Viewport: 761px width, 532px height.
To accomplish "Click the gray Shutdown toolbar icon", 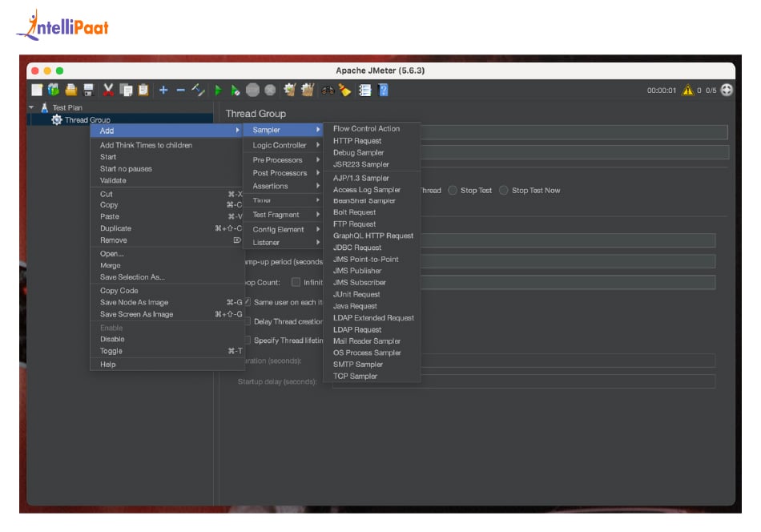I will tap(270, 90).
